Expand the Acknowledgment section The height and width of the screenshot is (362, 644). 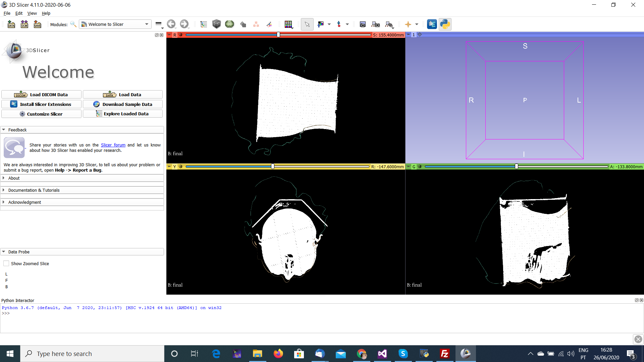tap(82, 202)
